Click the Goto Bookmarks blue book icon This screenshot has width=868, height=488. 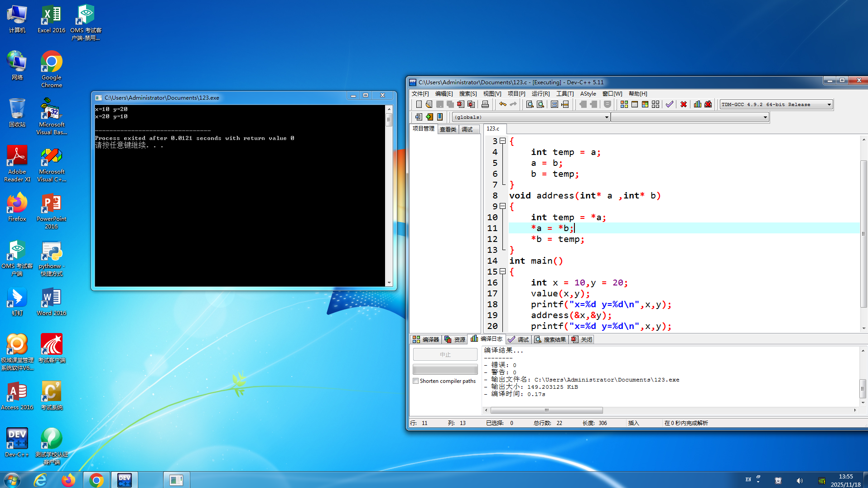[440, 117]
